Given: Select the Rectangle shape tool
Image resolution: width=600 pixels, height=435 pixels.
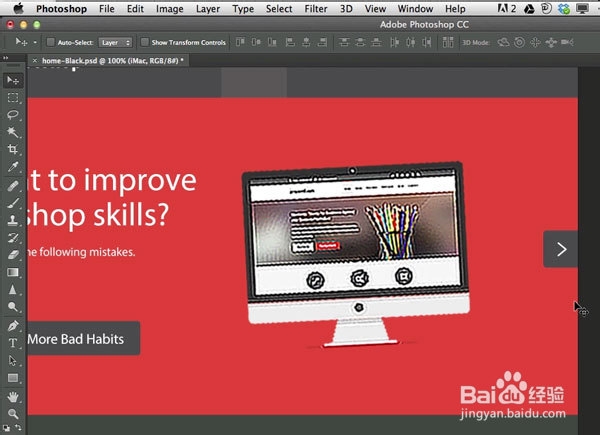Looking at the screenshot, I should point(13,378).
